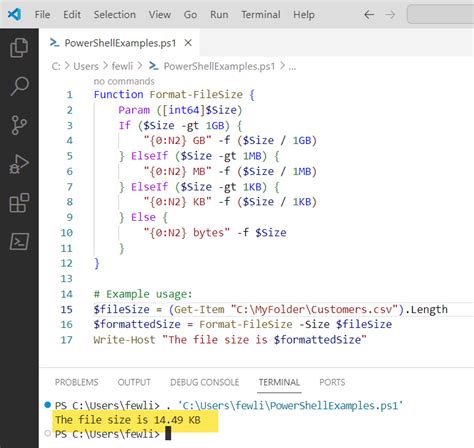Screen dimensions: 474x448
Task: Click the '$fileSize = (Get-Item' line
Action: click(x=270, y=309)
